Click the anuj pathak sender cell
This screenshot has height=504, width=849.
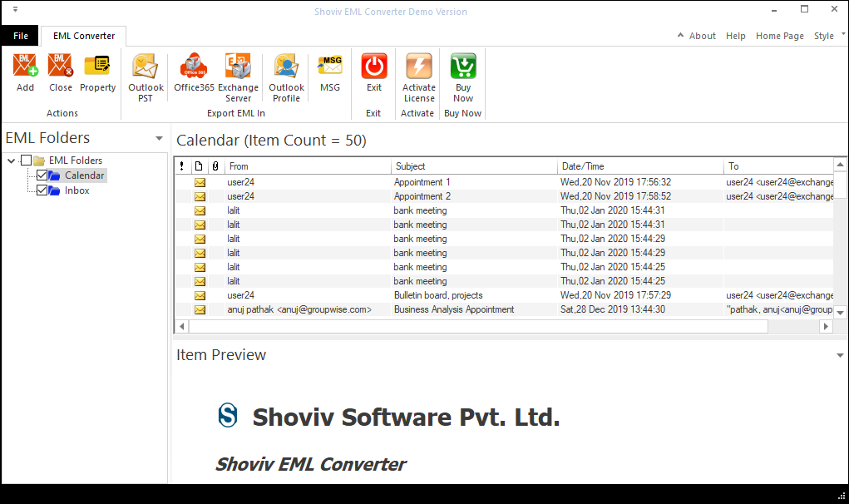[299, 309]
